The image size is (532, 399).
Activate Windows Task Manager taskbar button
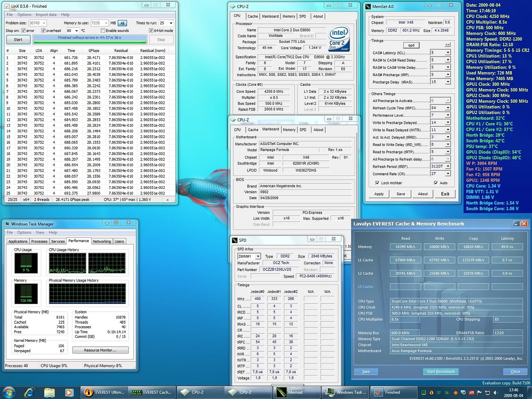click(x=345, y=392)
